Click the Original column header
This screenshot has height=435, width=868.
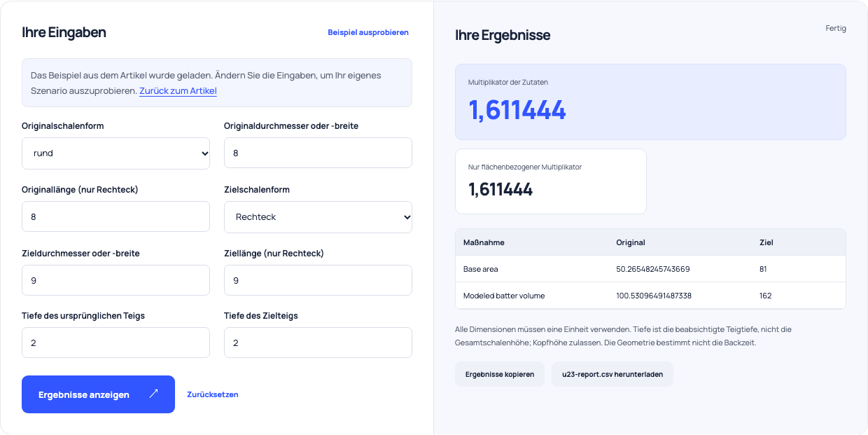coord(631,242)
